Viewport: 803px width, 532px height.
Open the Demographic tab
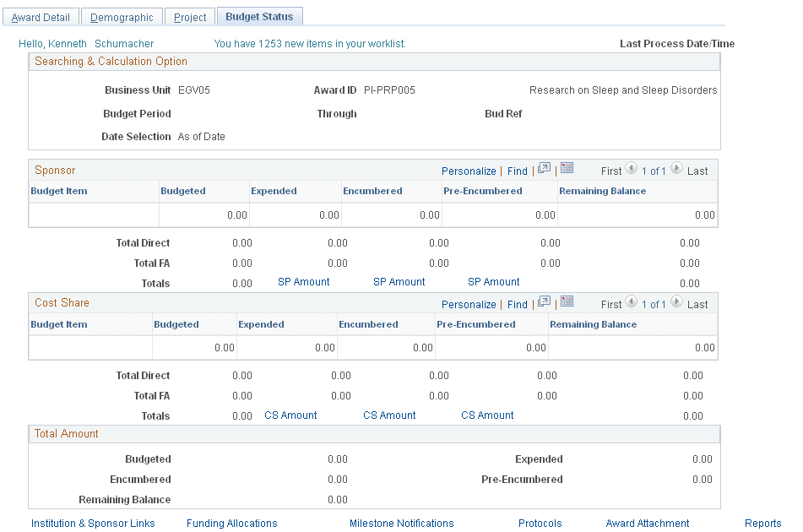tap(122, 16)
